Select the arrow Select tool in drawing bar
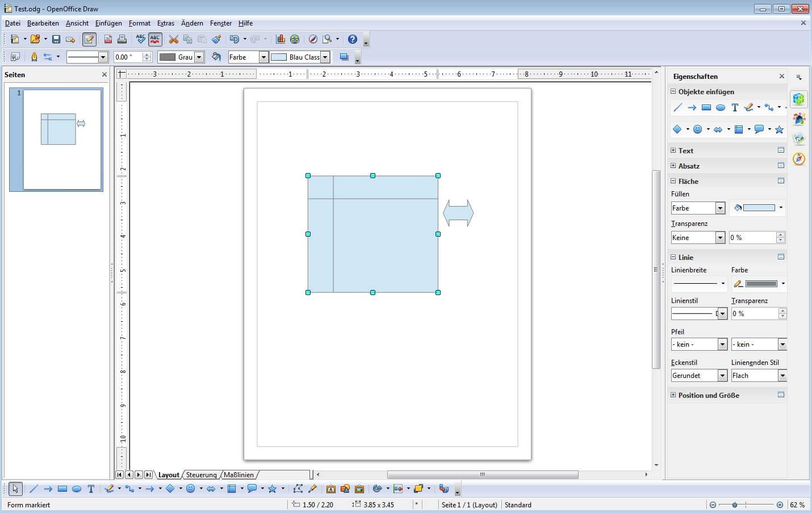 [x=15, y=489]
